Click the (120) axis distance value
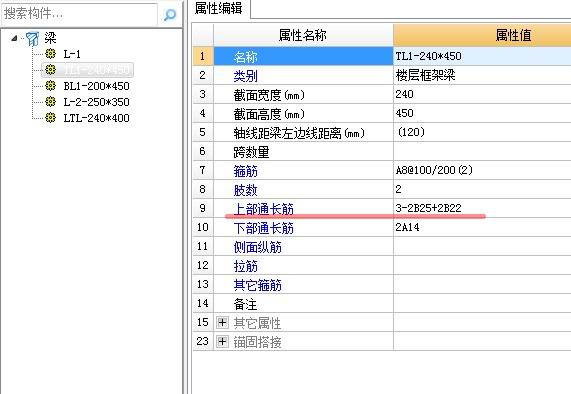Image resolution: width=571 pixels, height=394 pixels. pos(411,132)
